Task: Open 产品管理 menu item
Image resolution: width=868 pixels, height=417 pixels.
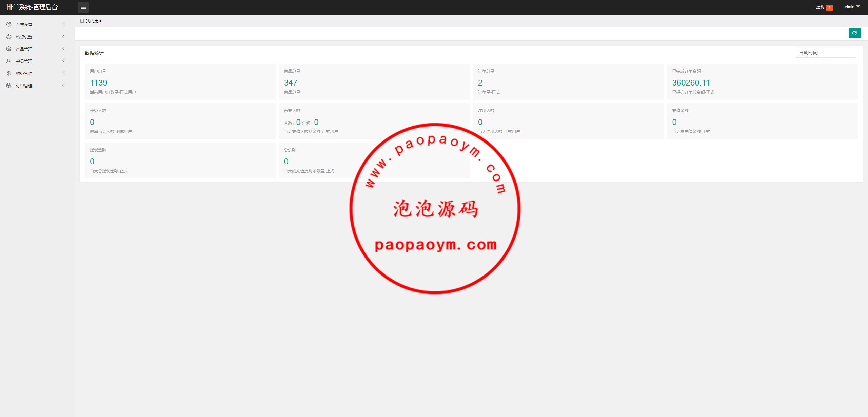Action: 37,49
